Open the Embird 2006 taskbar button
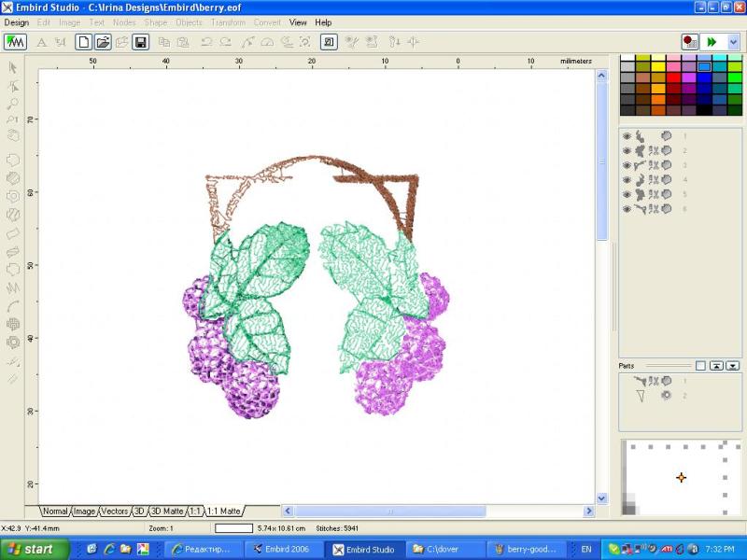 click(280, 550)
